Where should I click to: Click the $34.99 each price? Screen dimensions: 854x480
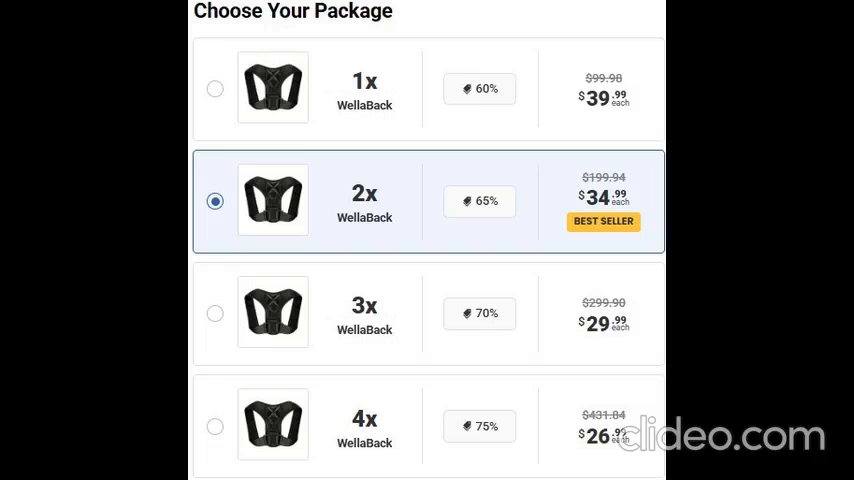tap(603, 197)
